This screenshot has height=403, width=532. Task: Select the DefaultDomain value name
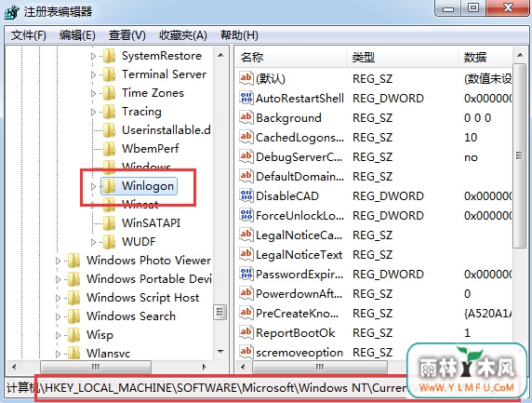[x=299, y=176]
